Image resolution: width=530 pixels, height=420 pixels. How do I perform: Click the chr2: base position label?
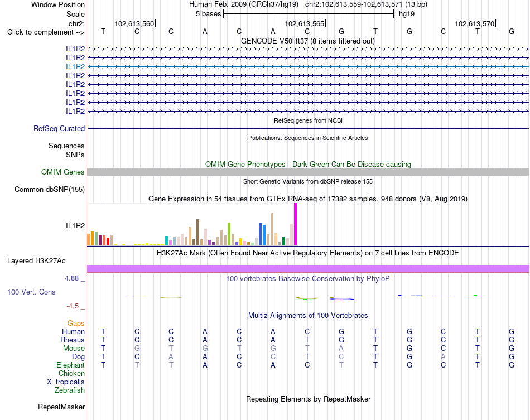click(76, 23)
